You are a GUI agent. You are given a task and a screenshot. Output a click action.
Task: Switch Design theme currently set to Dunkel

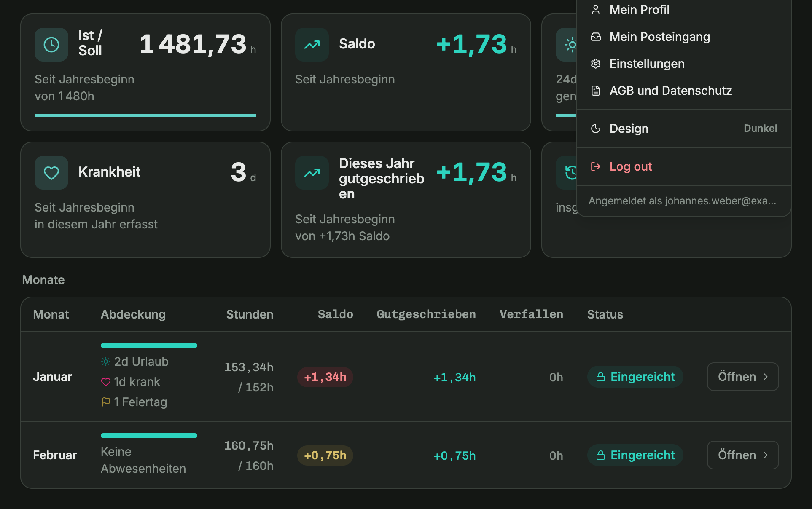click(683, 129)
